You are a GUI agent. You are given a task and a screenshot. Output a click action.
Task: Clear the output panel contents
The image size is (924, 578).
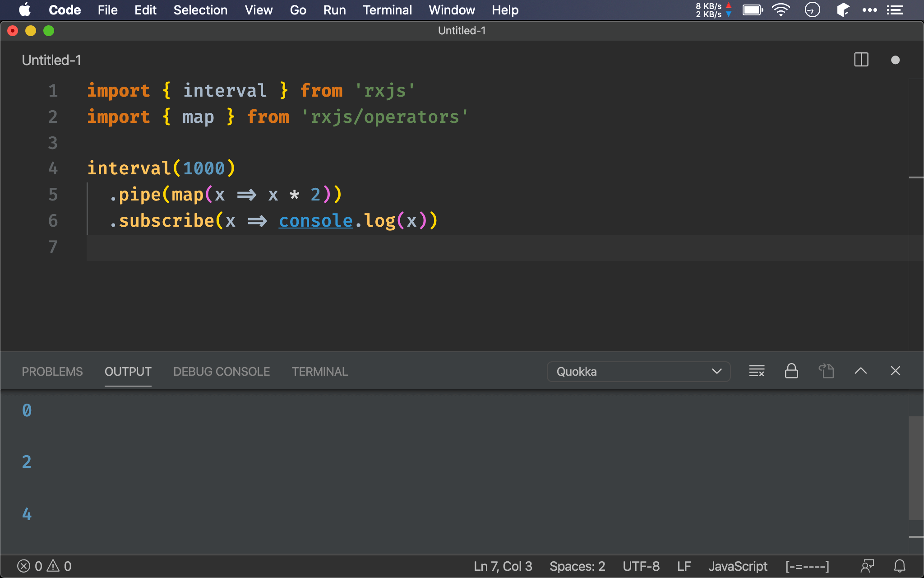click(x=757, y=371)
